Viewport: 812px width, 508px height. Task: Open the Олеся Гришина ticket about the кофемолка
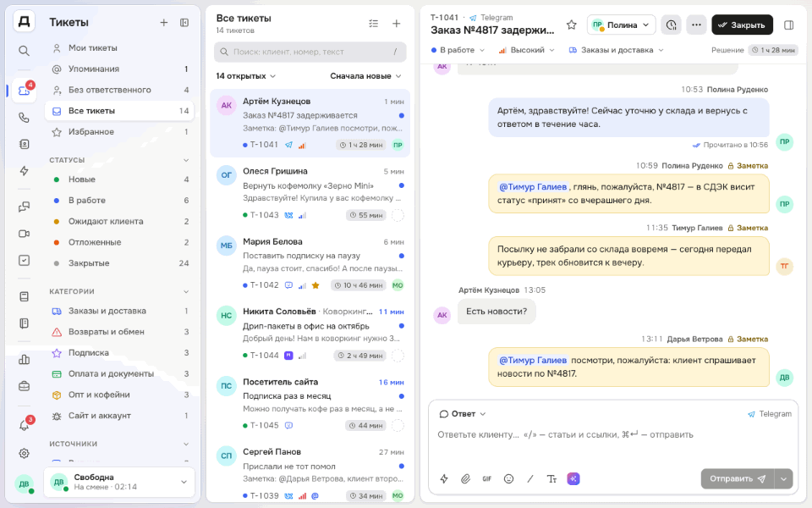point(310,193)
